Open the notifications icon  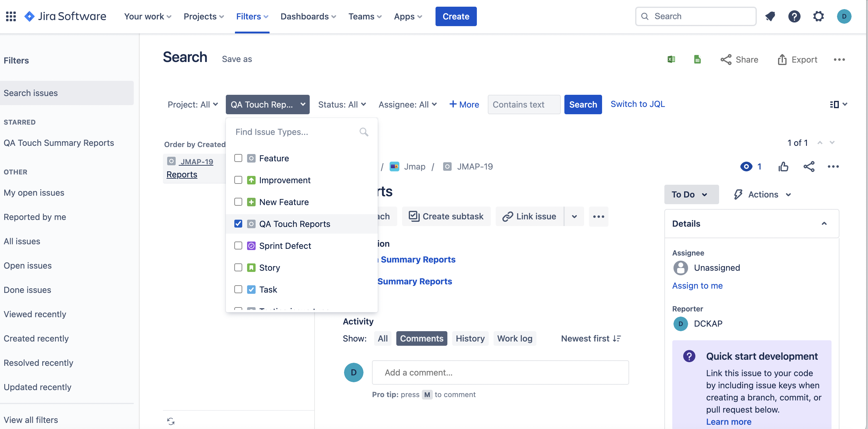coord(770,16)
